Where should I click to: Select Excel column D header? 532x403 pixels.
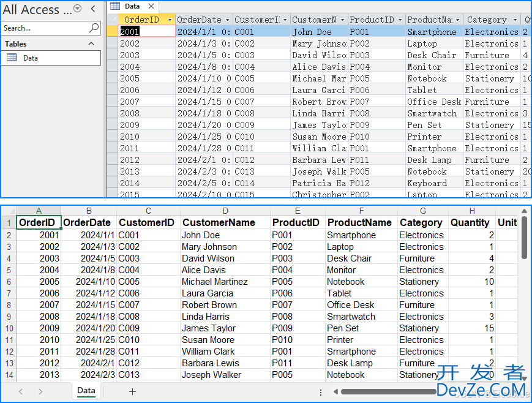point(225,211)
